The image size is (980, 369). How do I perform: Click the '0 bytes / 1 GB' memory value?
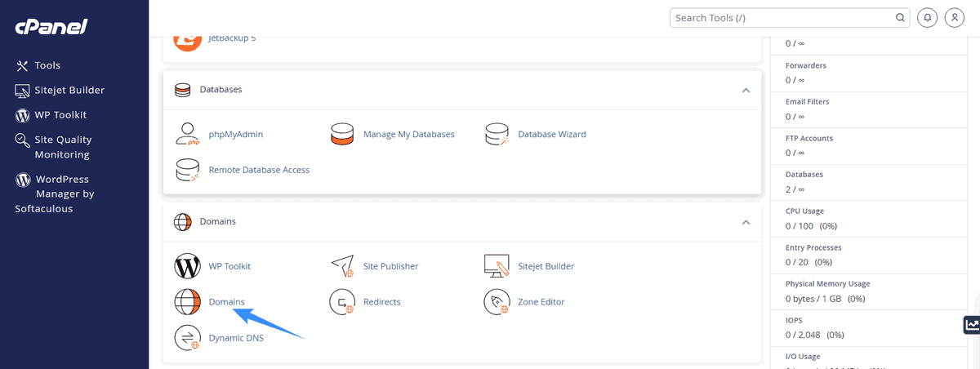click(x=813, y=299)
